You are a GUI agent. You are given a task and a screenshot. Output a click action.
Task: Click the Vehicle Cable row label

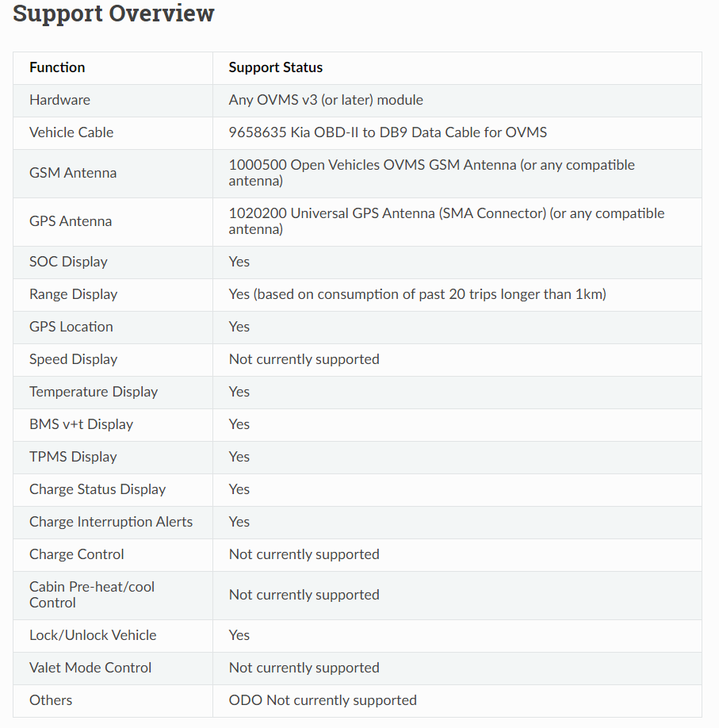(71, 132)
